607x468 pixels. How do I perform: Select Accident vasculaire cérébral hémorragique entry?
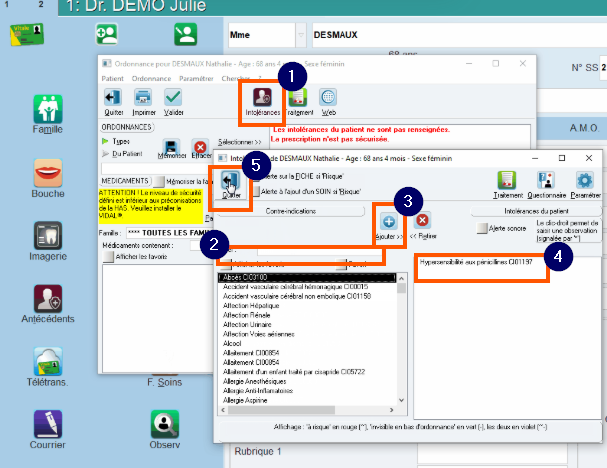[295, 287]
